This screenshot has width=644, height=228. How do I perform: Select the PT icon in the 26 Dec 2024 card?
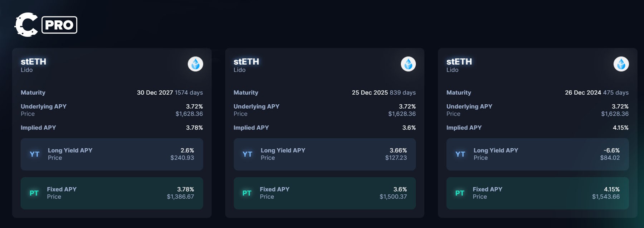point(460,193)
